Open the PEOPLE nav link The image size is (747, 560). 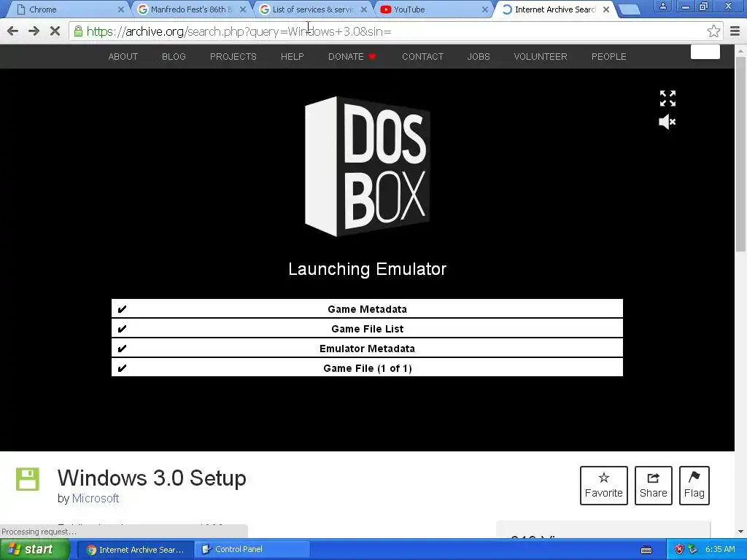[x=609, y=57]
